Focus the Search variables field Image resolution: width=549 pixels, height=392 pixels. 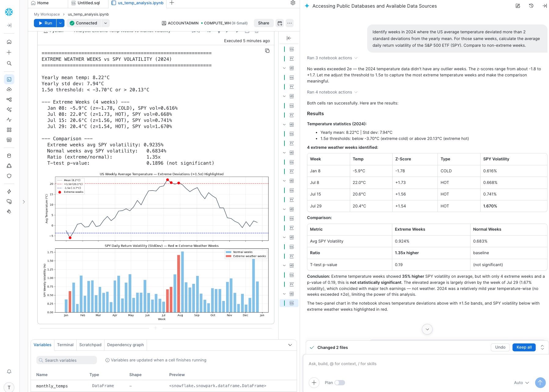tap(67, 360)
